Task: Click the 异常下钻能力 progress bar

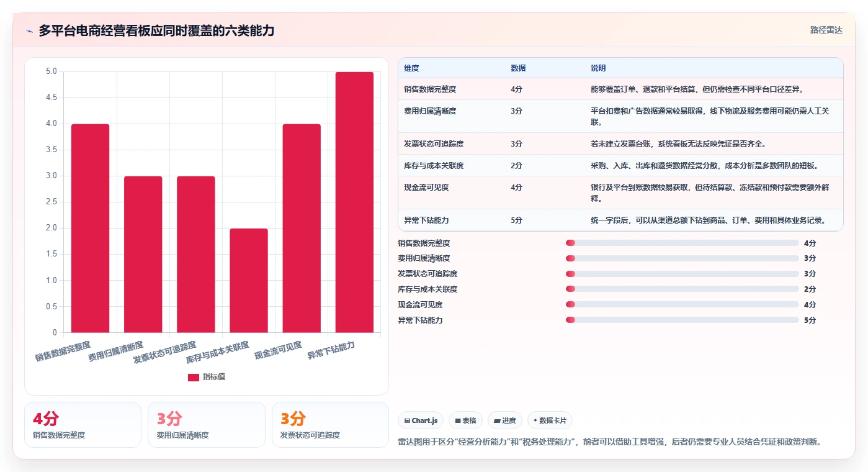Action: pos(682,320)
